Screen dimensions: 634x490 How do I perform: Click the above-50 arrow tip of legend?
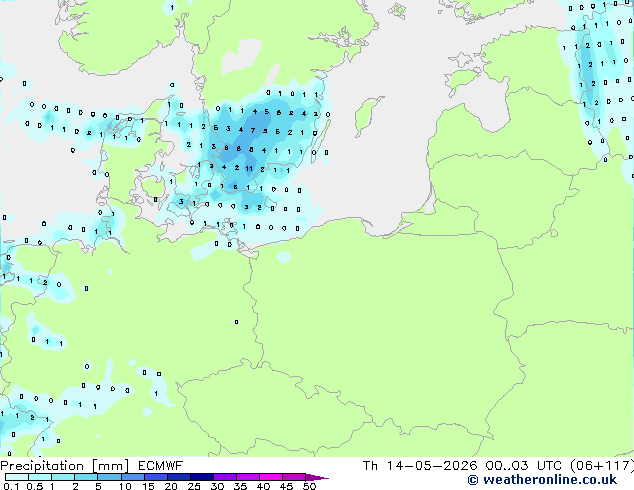click(317, 477)
